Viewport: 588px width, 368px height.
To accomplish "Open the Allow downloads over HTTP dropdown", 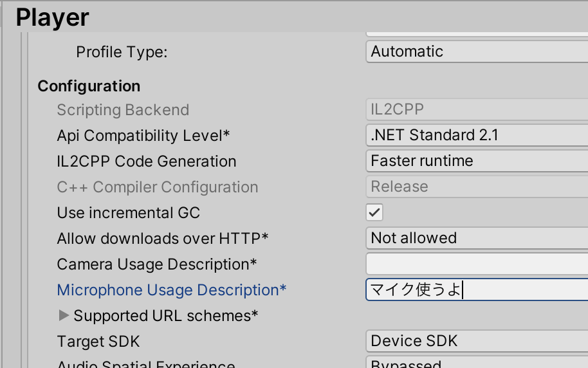I will click(477, 238).
